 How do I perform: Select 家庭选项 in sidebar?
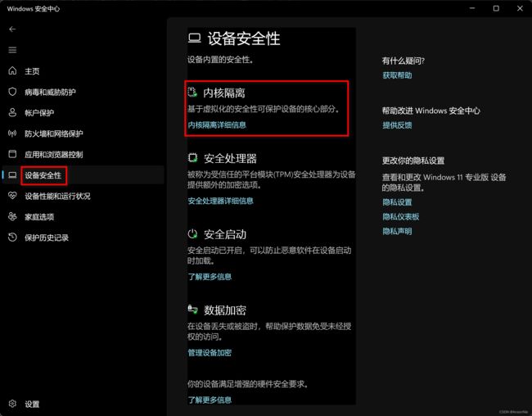[x=39, y=217]
